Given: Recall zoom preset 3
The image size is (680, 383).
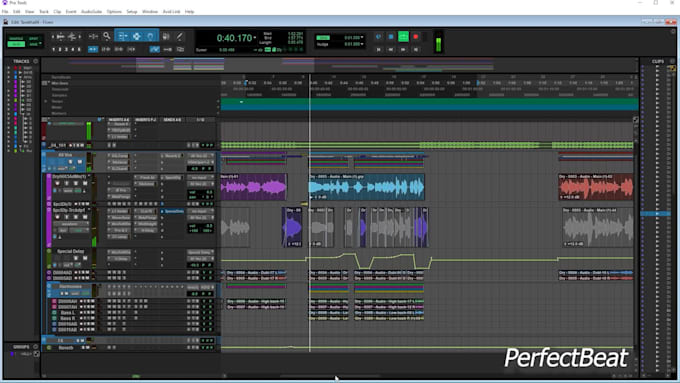Looking at the screenshot, I should [x=66, y=49].
